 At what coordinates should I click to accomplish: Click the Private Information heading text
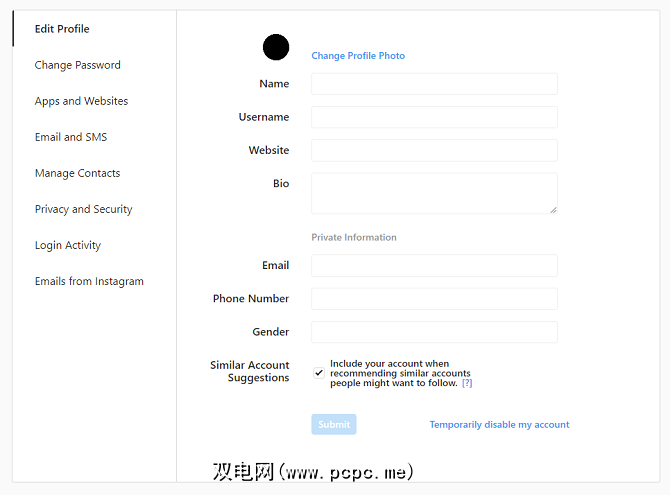354,237
